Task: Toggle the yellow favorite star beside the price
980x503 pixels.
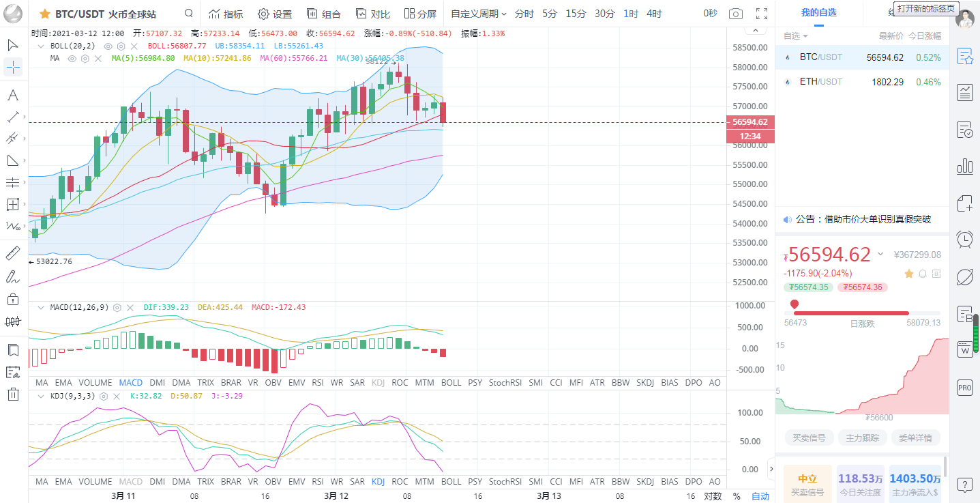Action: pyautogui.click(x=908, y=273)
